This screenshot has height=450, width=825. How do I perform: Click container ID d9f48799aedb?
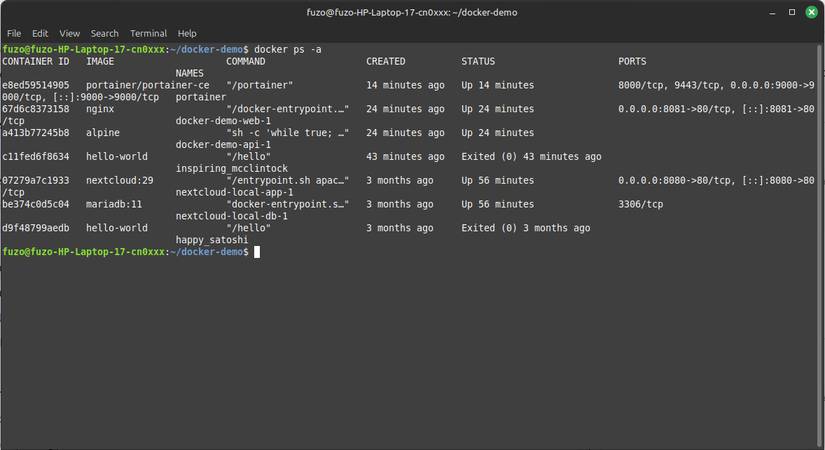point(36,228)
